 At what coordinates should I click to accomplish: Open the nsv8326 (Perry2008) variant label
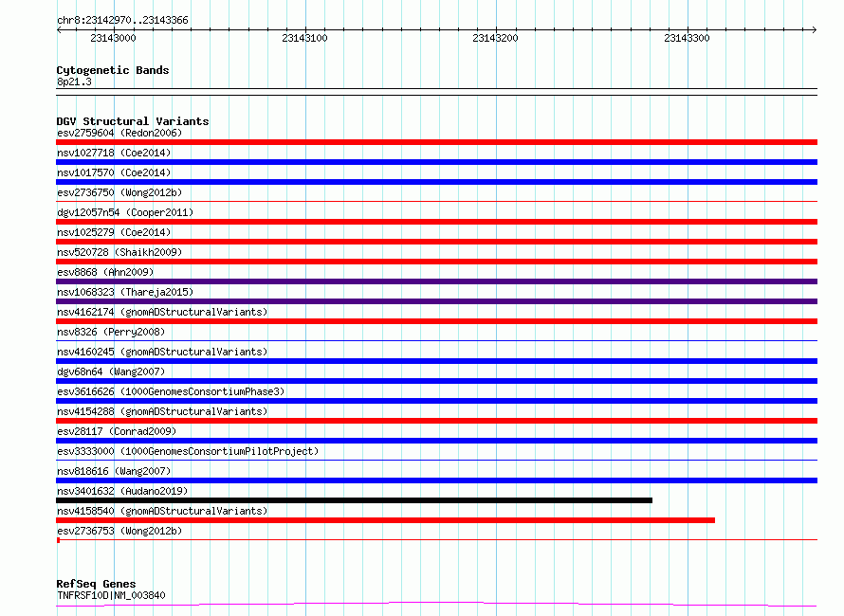[111, 332]
